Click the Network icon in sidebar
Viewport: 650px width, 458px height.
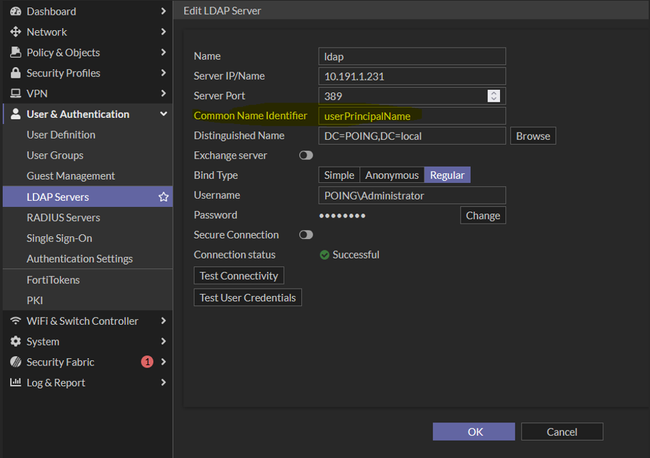[x=16, y=32]
